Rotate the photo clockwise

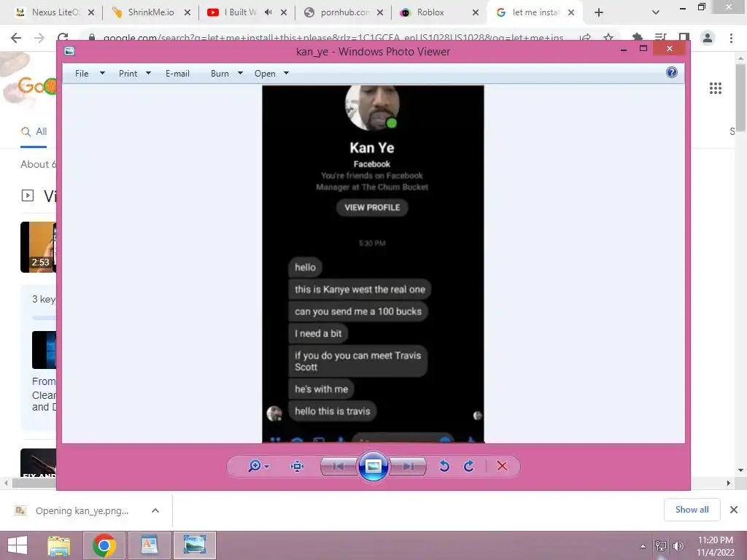tap(469, 466)
